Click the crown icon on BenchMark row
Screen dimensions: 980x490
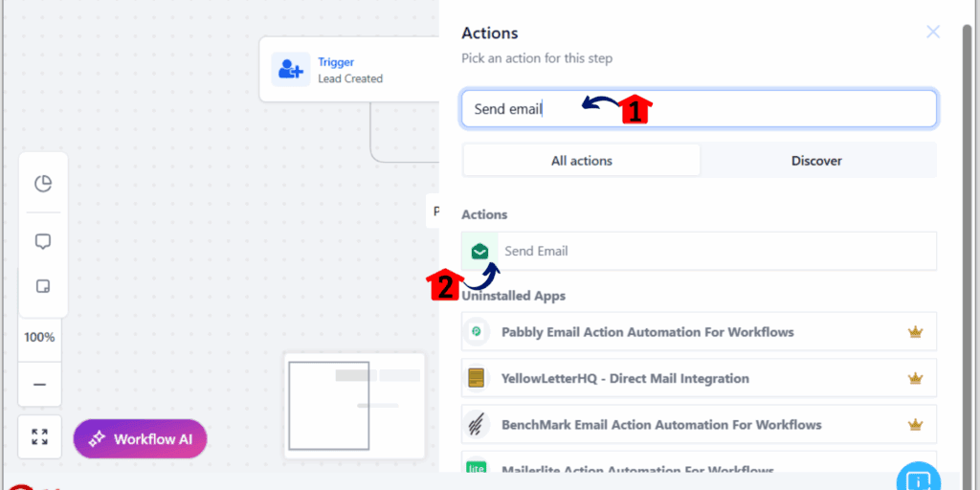[x=915, y=425]
